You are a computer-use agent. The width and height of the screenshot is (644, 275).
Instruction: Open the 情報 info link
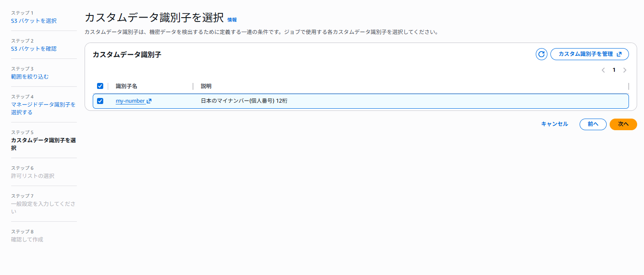232,20
